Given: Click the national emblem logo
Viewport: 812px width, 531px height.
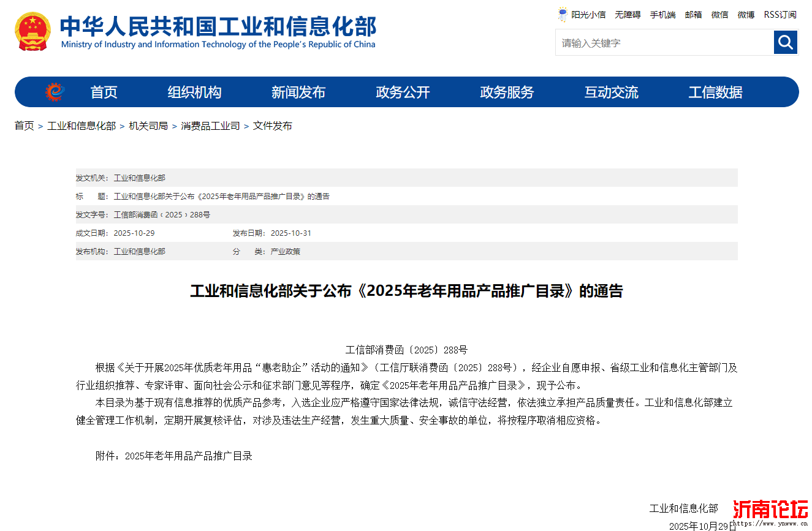Looking at the screenshot, I should point(33,32).
